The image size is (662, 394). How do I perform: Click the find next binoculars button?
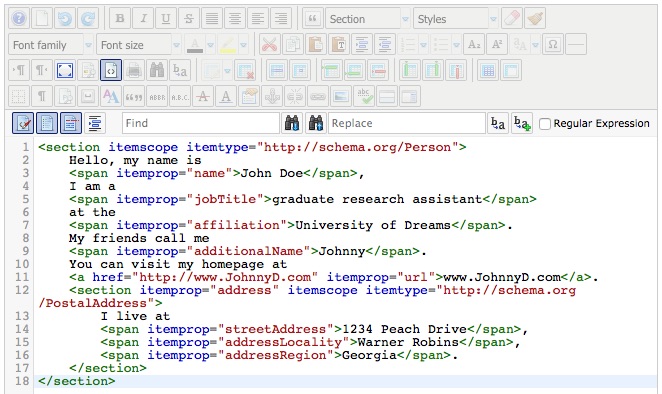(x=292, y=123)
